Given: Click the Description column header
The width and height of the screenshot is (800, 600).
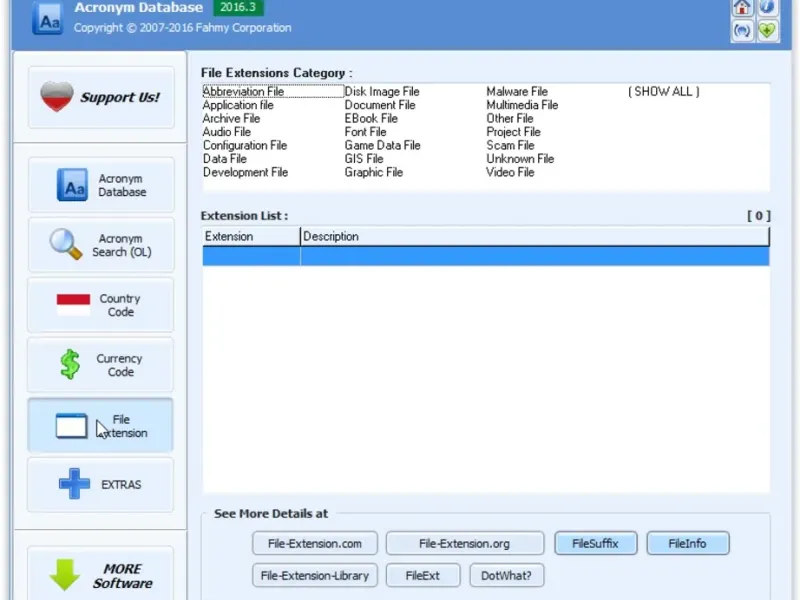Looking at the screenshot, I should [535, 236].
